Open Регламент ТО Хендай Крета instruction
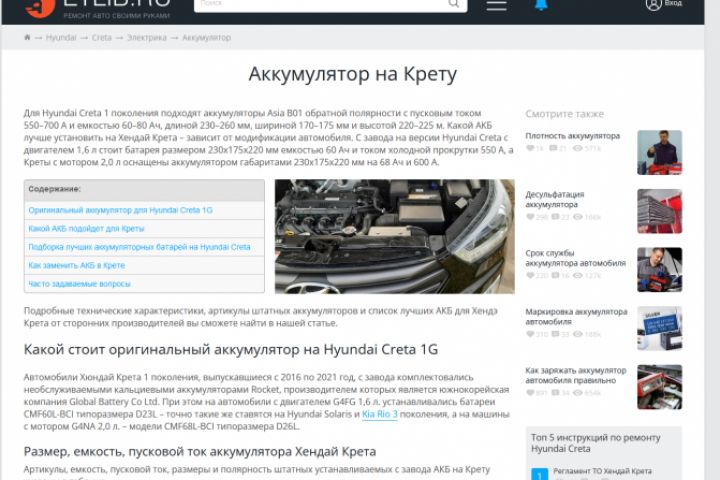The width and height of the screenshot is (720, 480). pyautogui.click(x=602, y=471)
